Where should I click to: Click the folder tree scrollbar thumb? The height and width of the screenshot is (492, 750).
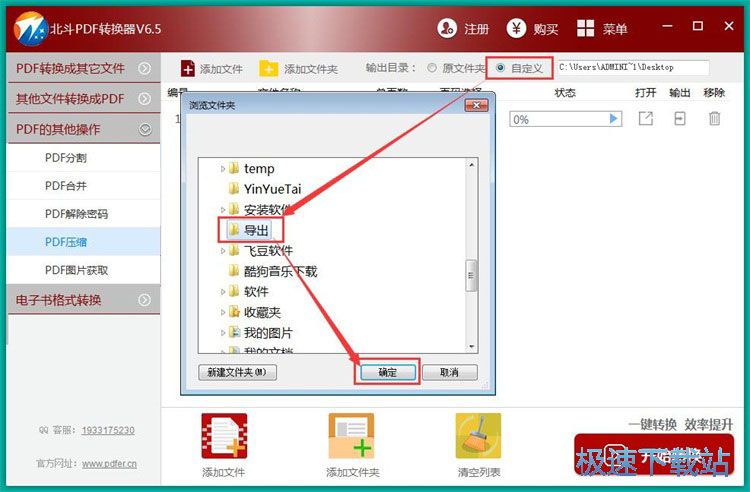472,275
